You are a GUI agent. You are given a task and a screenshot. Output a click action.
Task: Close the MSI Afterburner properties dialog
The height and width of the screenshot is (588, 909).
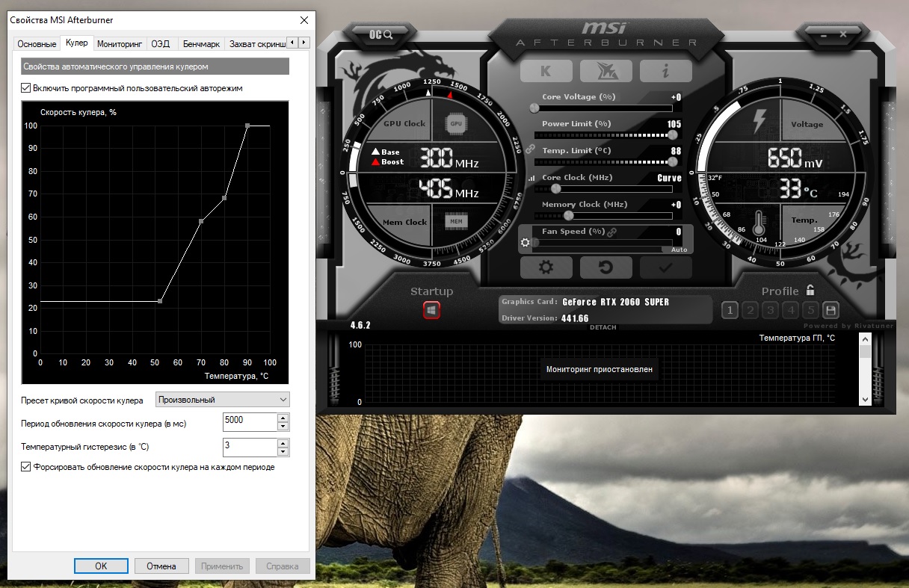click(303, 20)
